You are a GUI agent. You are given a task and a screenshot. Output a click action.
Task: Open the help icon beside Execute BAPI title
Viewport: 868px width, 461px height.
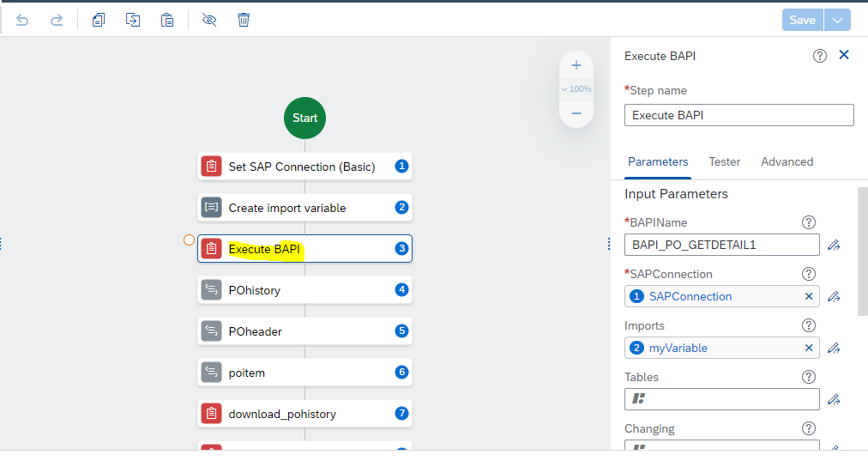tap(820, 56)
